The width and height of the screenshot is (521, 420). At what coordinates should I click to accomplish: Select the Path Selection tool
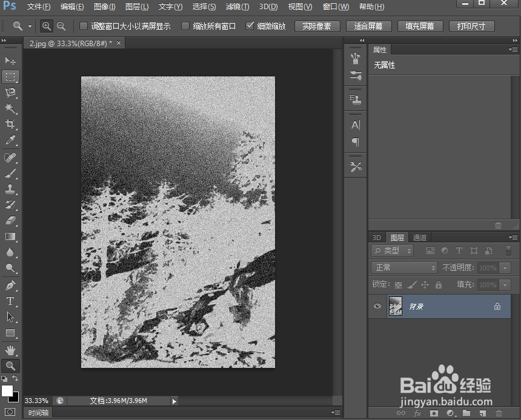click(x=10, y=317)
